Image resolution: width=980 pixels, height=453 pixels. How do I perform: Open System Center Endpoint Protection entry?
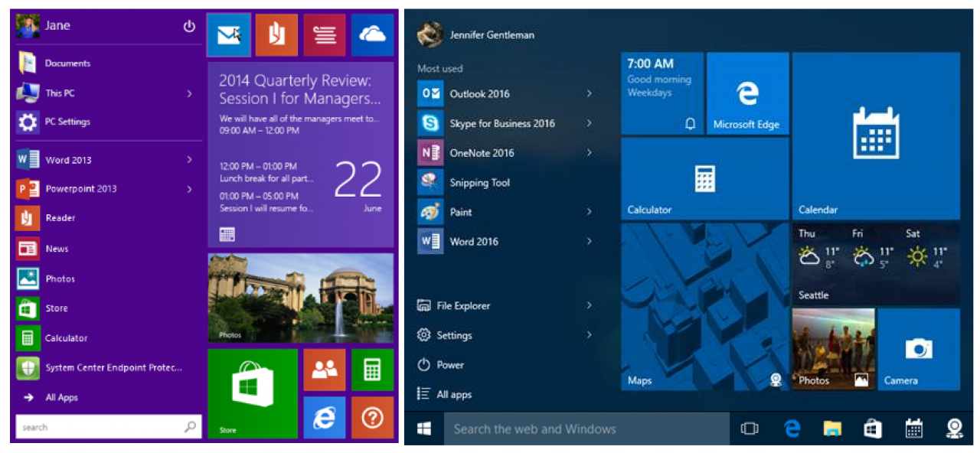[x=108, y=367]
